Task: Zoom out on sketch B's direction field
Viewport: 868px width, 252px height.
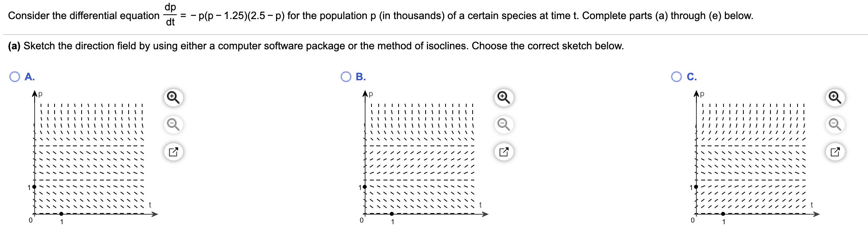Action: (x=504, y=124)
